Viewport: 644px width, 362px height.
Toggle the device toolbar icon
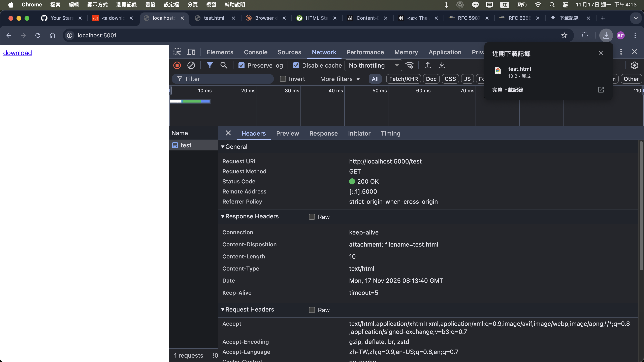191,52
